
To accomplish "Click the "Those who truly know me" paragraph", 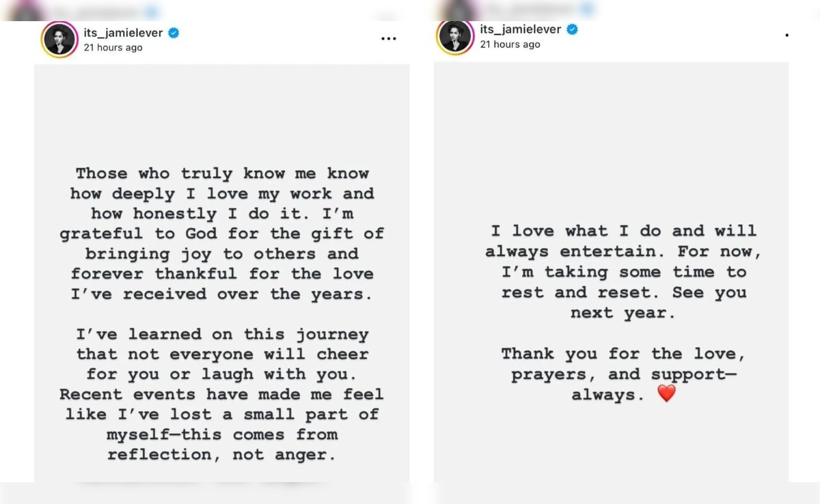I will pos(222,234).
